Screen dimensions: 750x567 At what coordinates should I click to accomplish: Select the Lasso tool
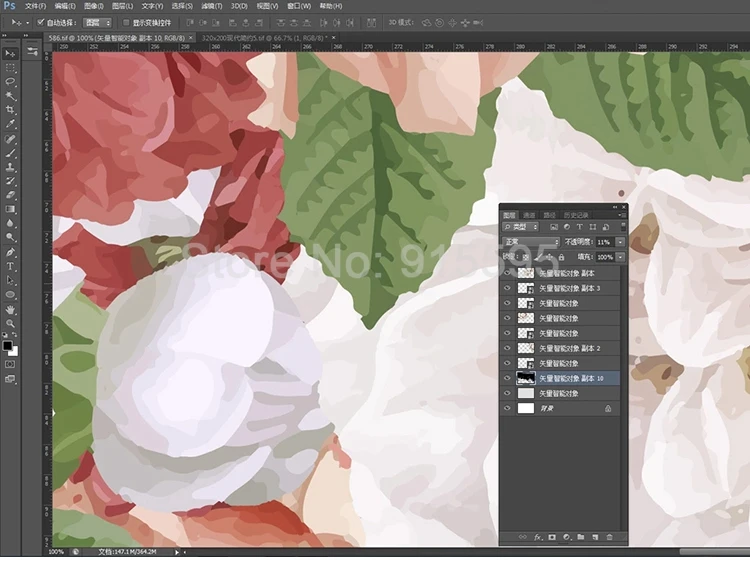(10, 81)
